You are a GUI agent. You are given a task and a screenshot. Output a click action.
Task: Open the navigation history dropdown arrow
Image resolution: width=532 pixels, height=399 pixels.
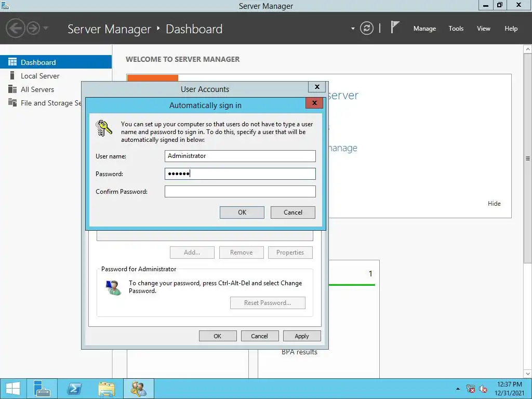46,28
